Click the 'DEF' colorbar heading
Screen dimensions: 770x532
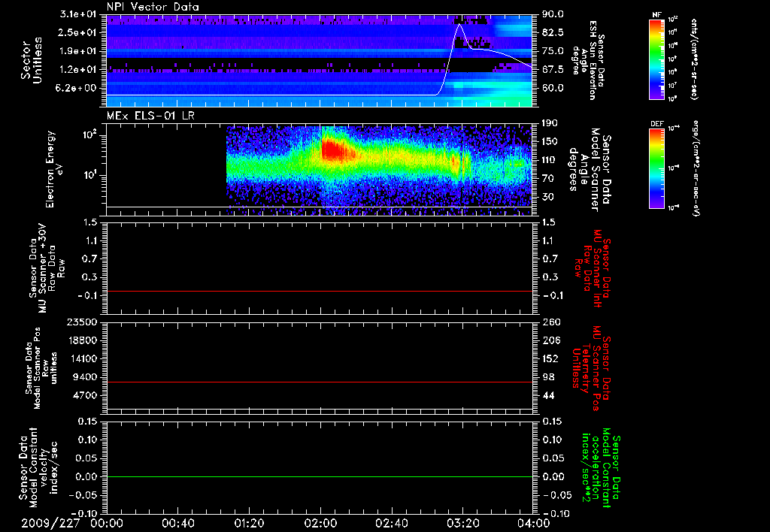(x=656, y=124)
